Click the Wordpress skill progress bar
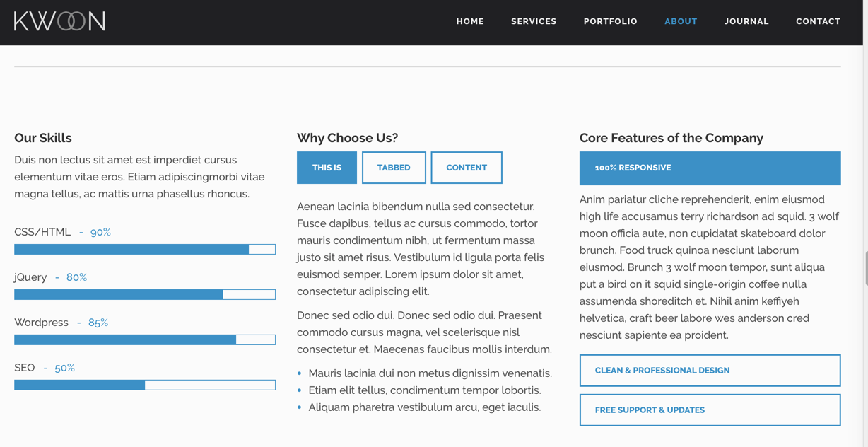The image size is (868, 447). [x=145, y=339]
